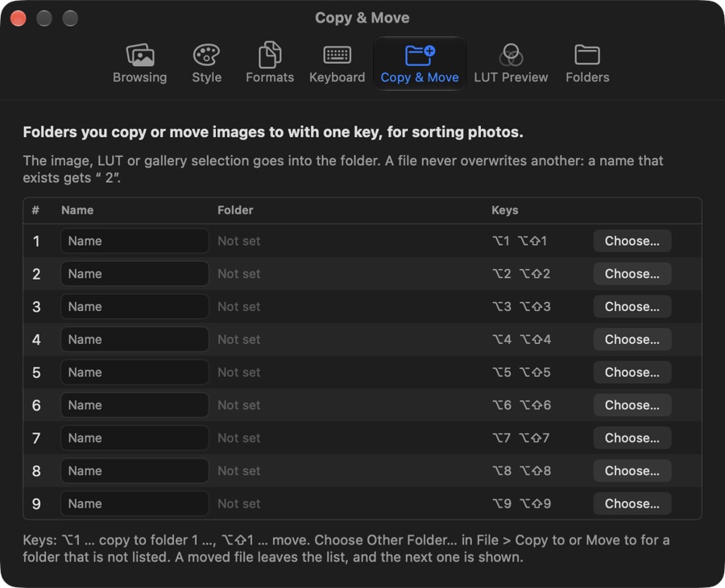Focus the Name field in row 1
The height and width of the screenshot is (588, 725).
(135, 241)
